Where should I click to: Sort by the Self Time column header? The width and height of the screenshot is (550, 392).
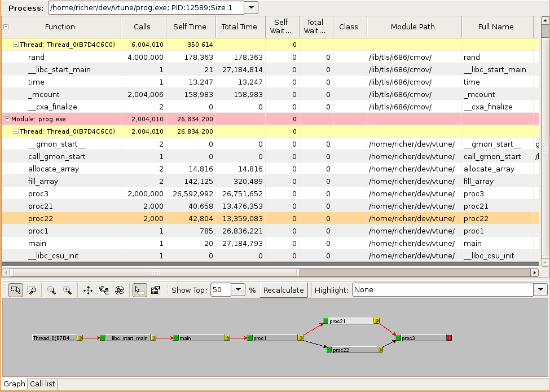click(191, 27)
